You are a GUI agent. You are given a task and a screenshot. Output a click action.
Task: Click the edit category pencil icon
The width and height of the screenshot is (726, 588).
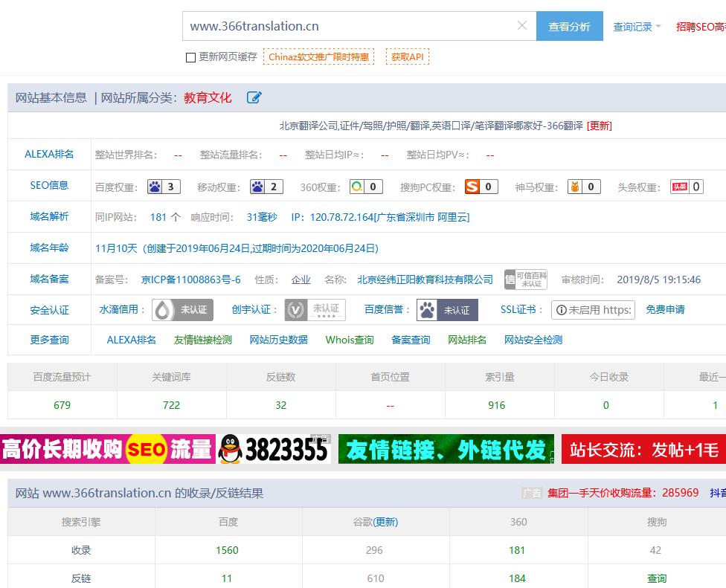pos(254,97)
